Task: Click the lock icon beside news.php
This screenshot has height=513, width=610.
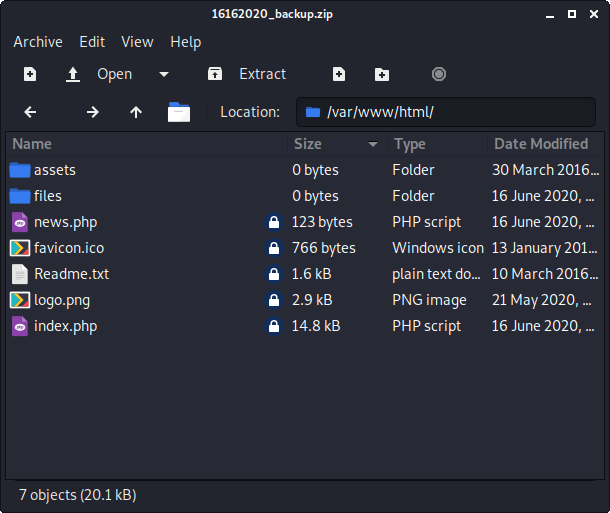Action: tap(273, 222)
